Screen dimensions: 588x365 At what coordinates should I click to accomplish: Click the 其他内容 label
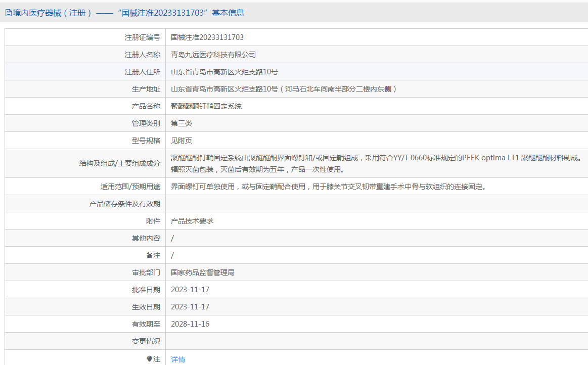[146, 239]
